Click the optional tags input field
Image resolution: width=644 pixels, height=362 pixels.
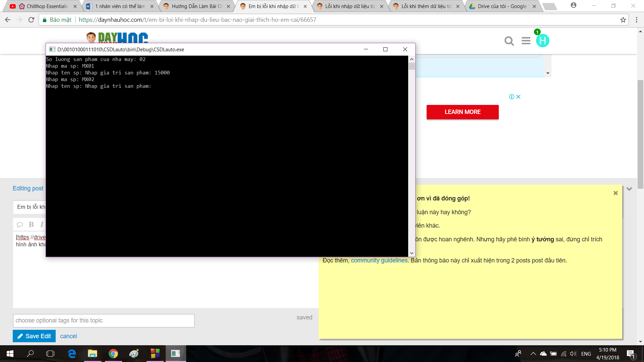pos(104,321)
